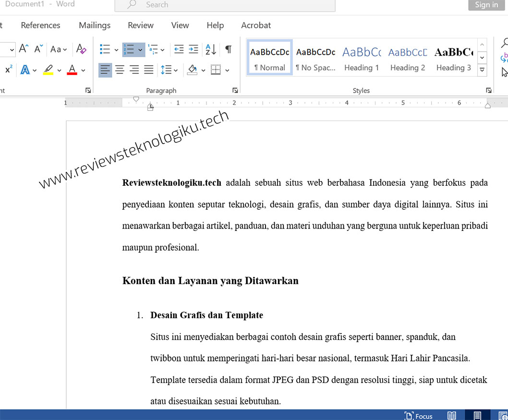Apply red font color
The width and height of the screenshot is (508, 420).
72,70
